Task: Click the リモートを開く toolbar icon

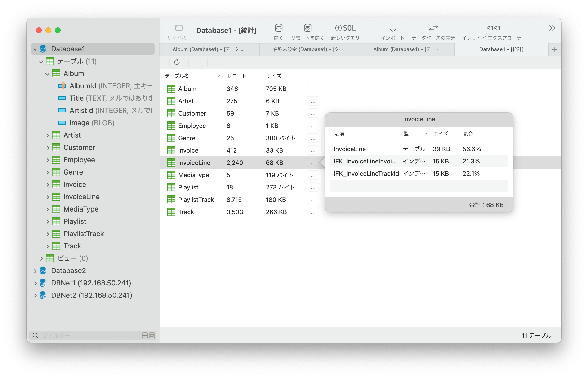Action: click(308, 28)
